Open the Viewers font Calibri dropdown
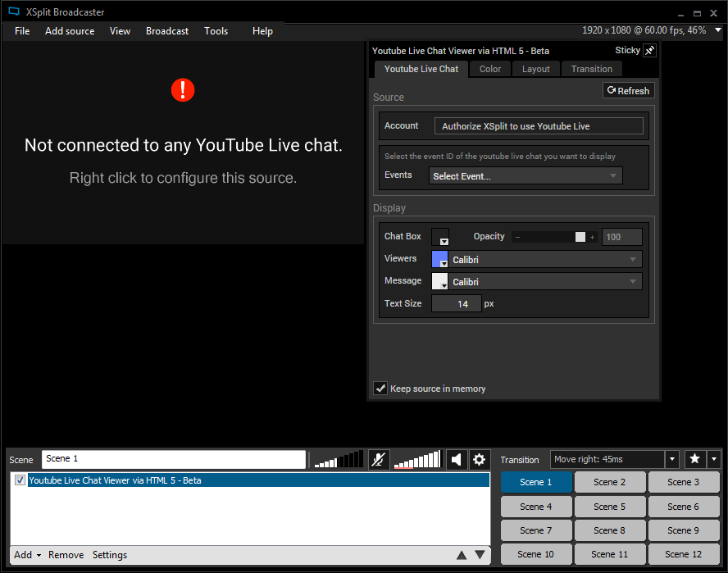728x573 pixels. coord(545,260)
